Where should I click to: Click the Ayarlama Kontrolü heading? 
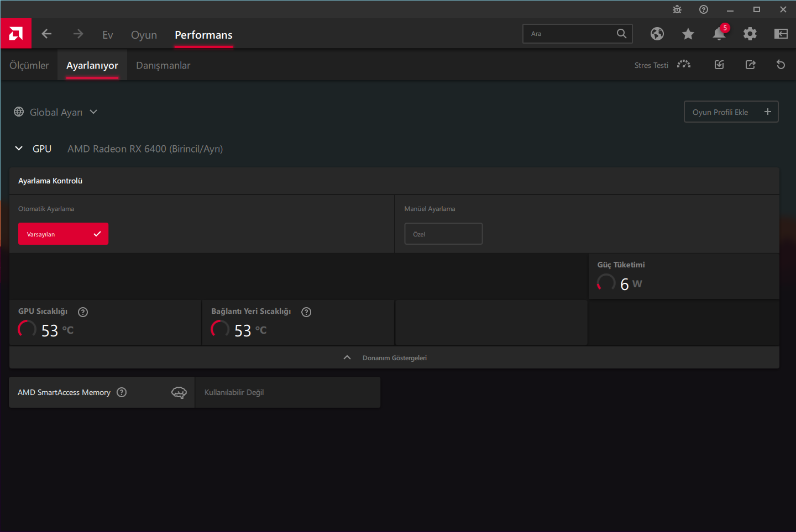[50, 181]
